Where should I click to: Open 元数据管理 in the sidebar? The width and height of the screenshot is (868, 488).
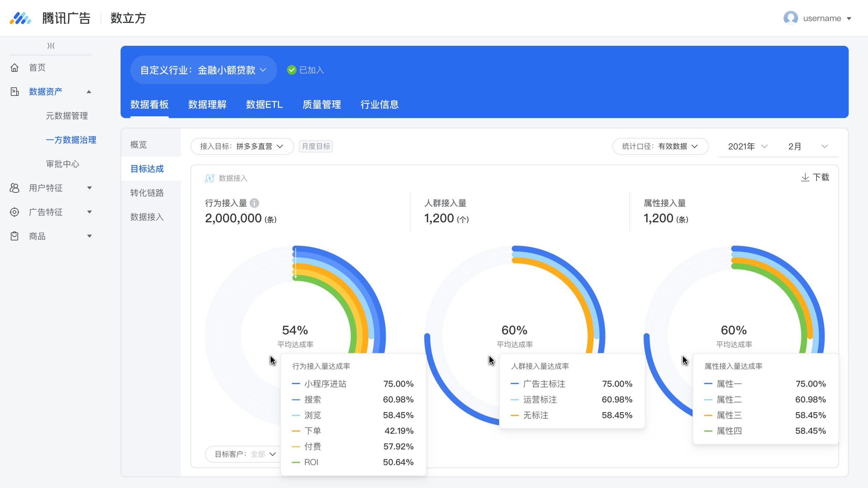coord(67,116)
